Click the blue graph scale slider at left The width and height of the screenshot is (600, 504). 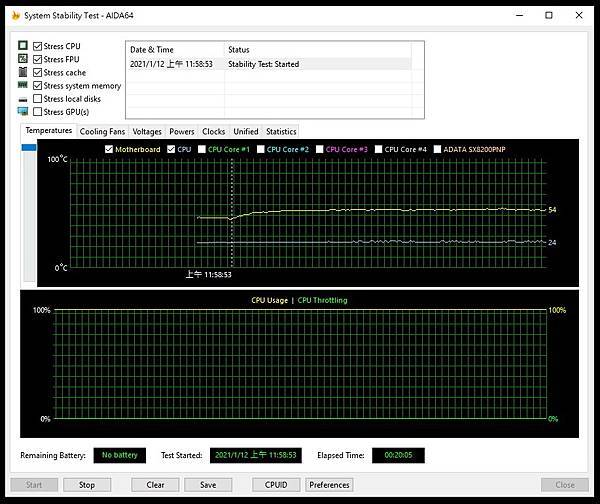(x=29, y=147)
